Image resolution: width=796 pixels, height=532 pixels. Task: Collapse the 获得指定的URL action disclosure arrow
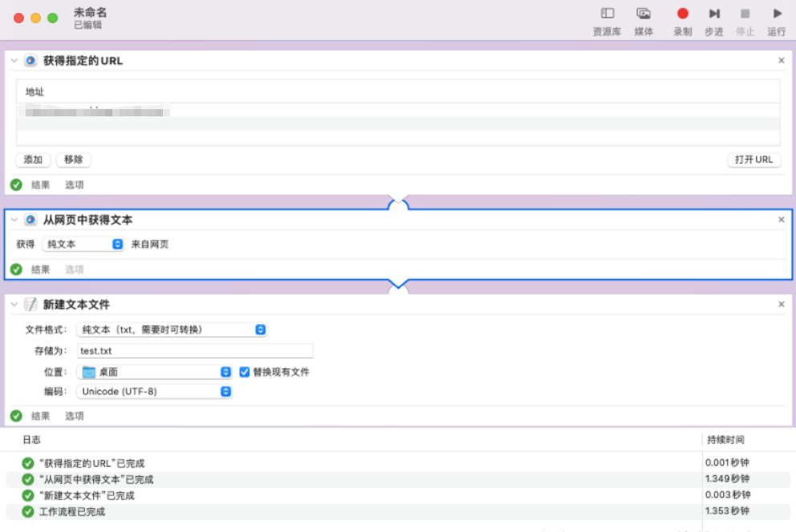tap(14, 60)
